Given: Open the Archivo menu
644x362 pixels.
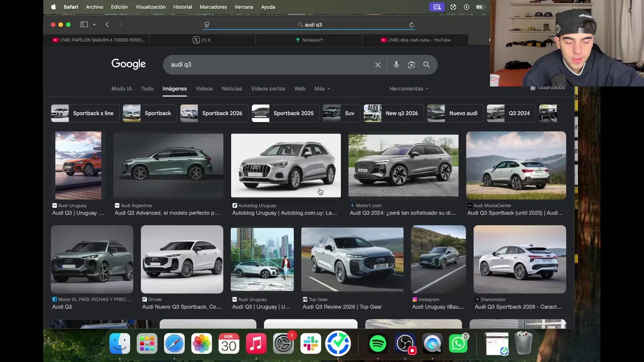Looking at the screenshot, I should 95,7.
